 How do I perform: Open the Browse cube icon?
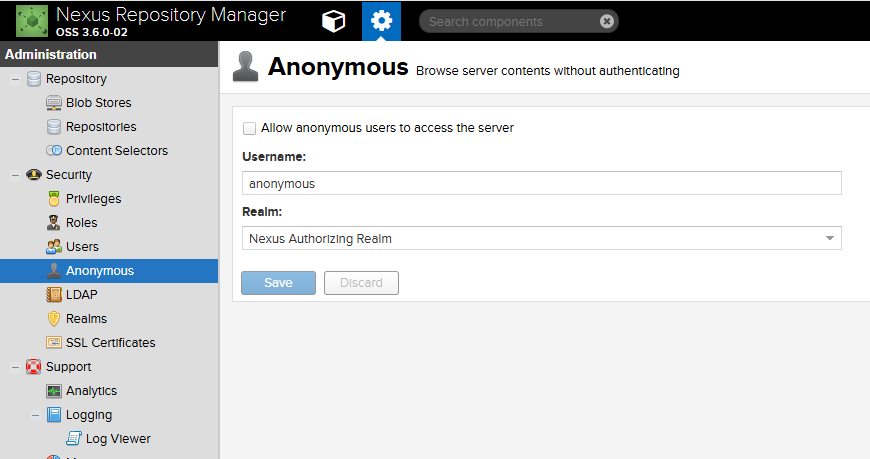(x=333, y=21)
